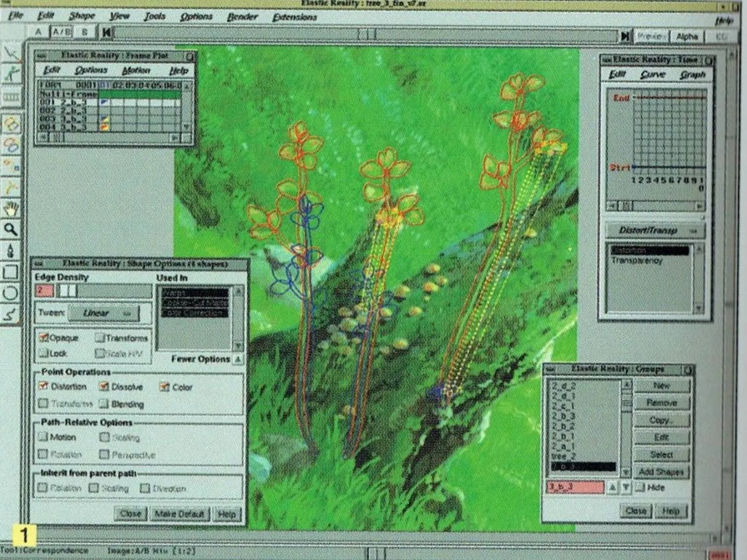The image size is (747, 560).
Task: Jump to the first frame
Action: click(106, 33)
